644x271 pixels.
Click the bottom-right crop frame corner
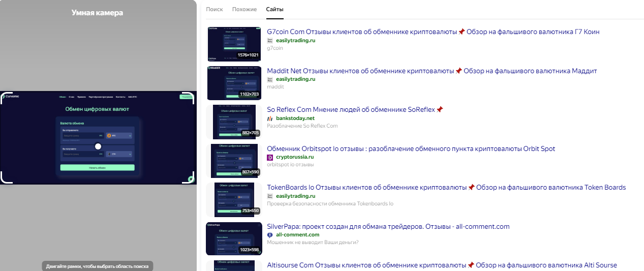(x=189, y=177)
